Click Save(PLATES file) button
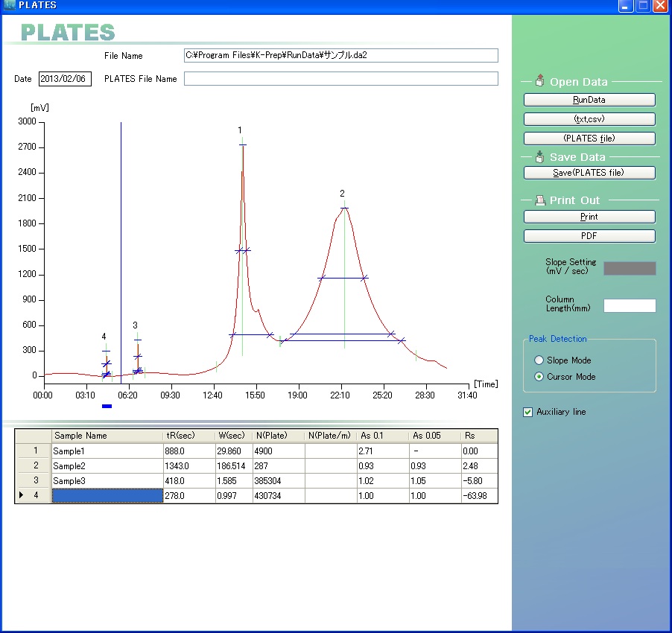This screenshot has height=633, width=672. point(589,173)
